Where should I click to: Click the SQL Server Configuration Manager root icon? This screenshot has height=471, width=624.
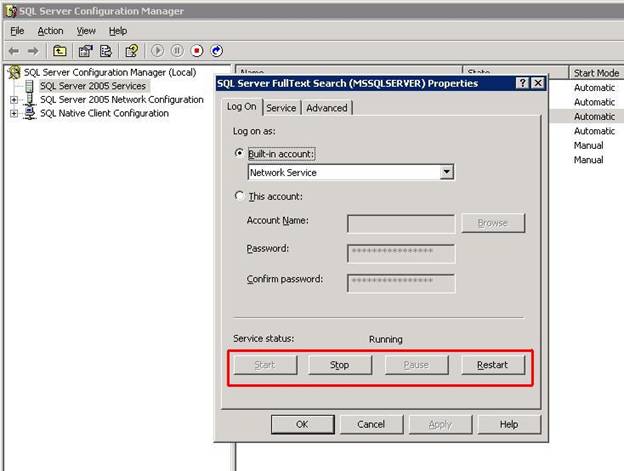[14, 72]
